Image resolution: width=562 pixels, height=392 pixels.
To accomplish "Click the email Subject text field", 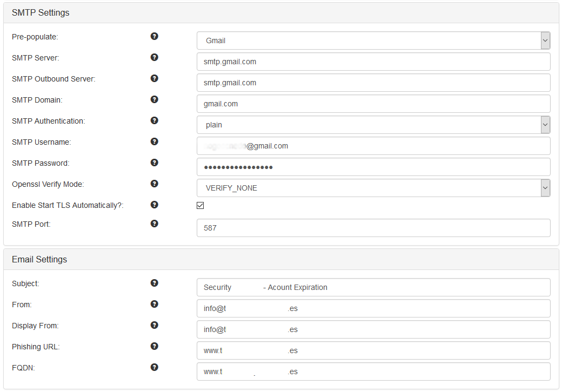I will click(x=373, y=287).
